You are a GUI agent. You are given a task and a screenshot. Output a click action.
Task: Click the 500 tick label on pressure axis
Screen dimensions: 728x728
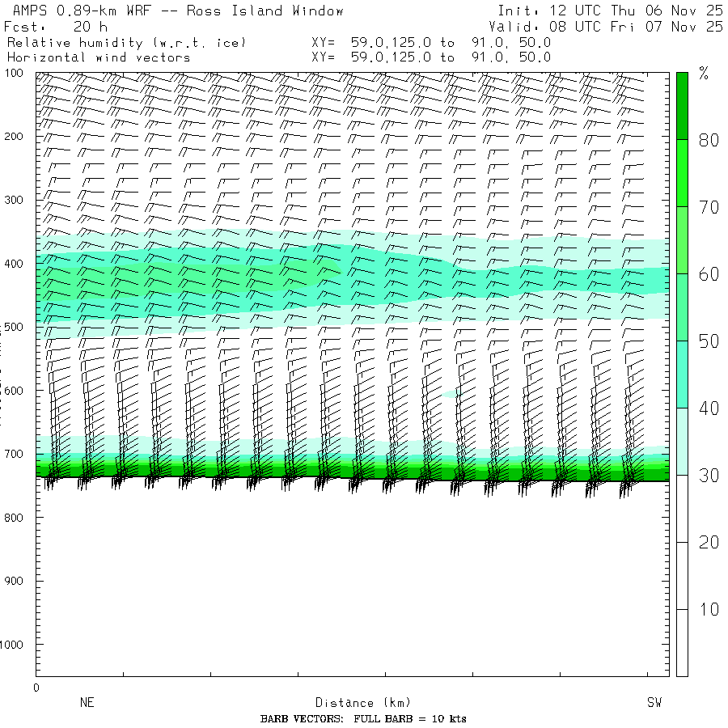[x=16, y=327]
